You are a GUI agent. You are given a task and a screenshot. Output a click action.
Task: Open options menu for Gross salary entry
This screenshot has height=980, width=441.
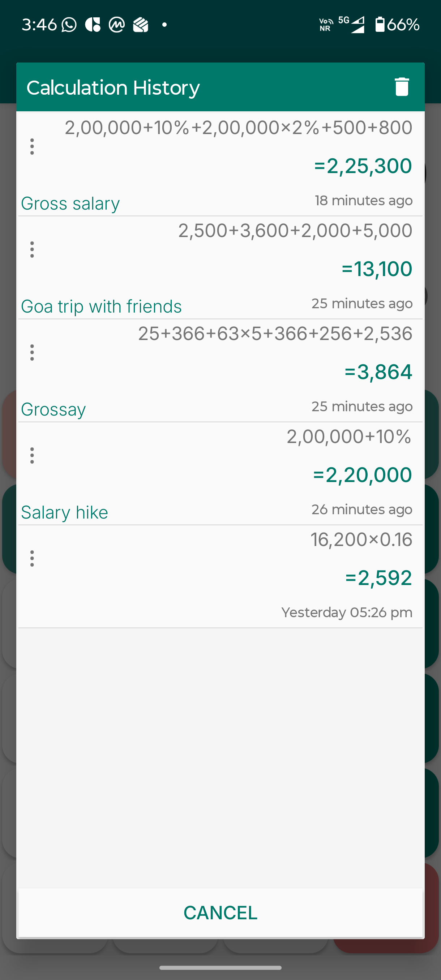32,146
